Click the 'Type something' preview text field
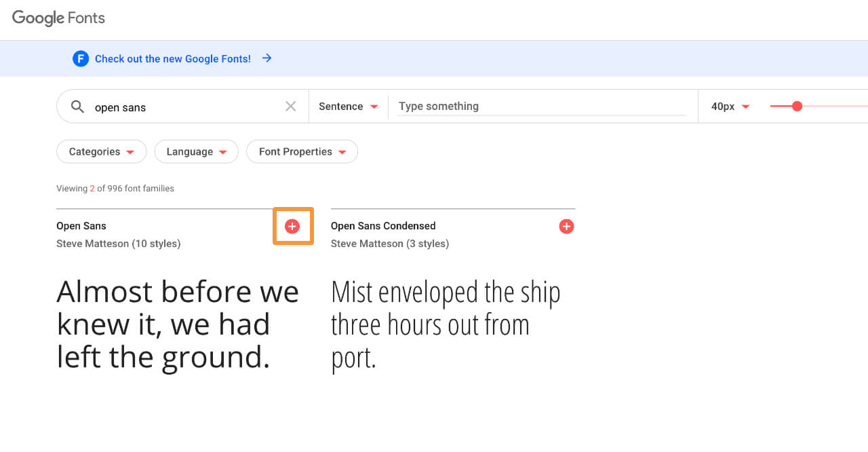 coord(542,107)
